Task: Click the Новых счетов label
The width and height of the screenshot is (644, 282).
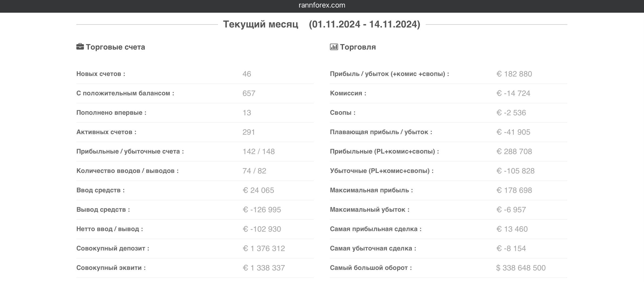Action: [x=101, y=74]
